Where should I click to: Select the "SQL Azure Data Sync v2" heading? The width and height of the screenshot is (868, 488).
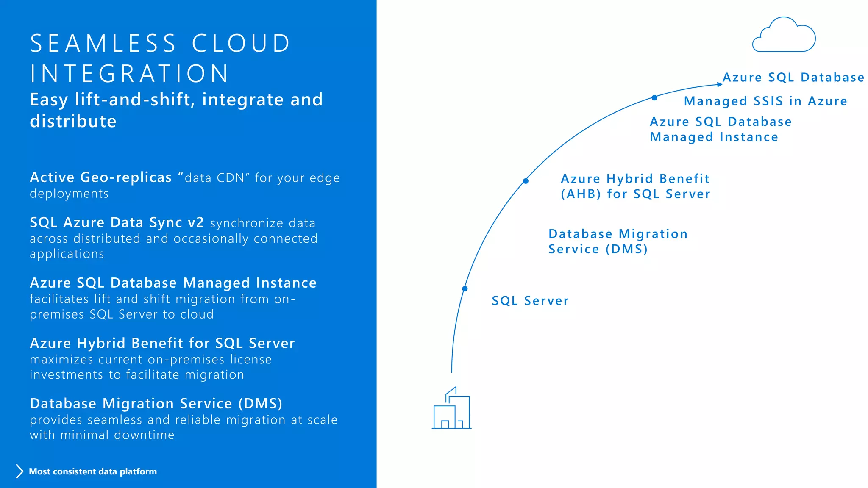[117, 222]
